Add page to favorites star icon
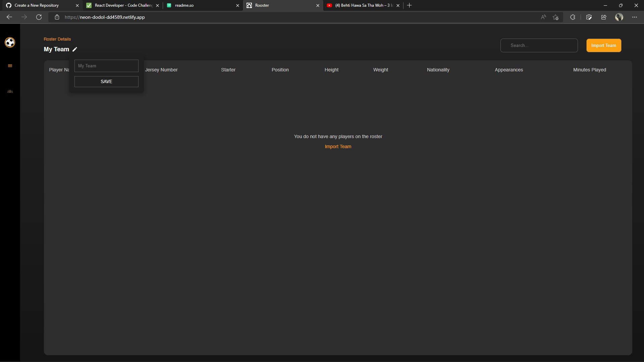 click(x=555, y=17)
